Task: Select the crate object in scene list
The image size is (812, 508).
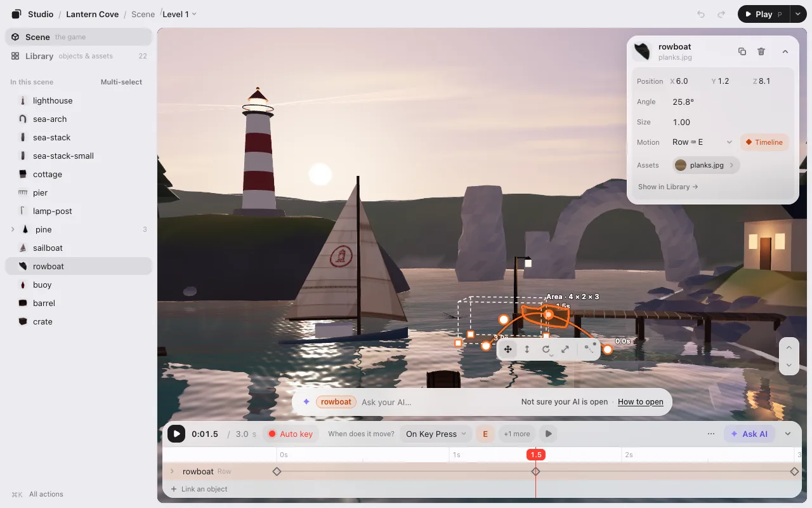Action: pyautogui.click(x=79, y=321)
